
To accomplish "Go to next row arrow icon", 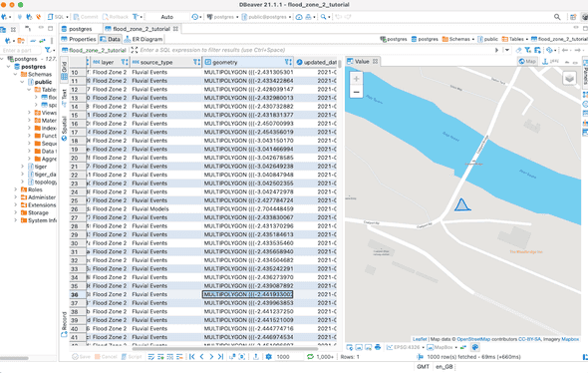I will click(x=211, y=357).
